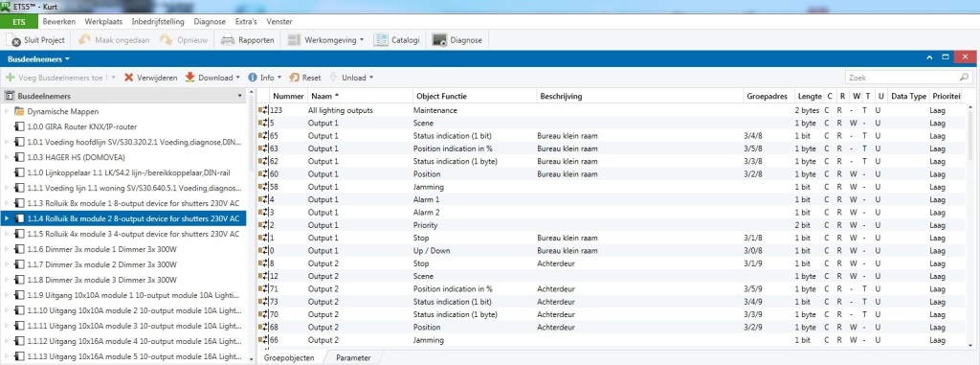Expand the Dynamische Mappen tree node

tap(7, 111)
